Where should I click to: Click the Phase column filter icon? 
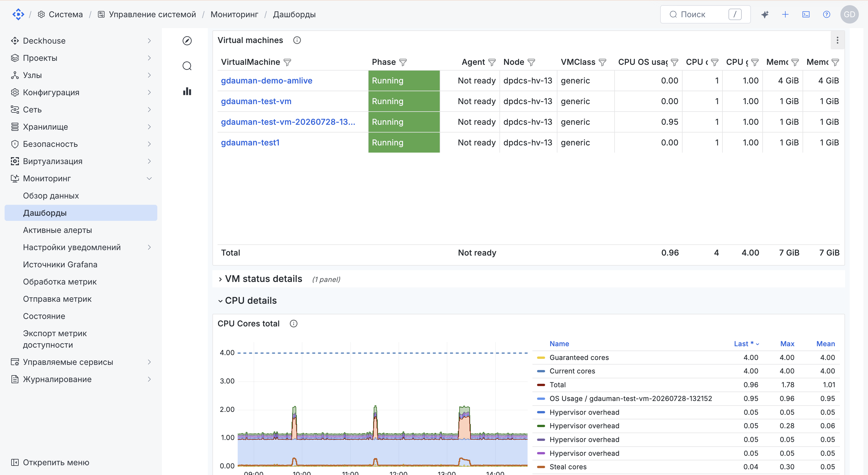point(403,62)
